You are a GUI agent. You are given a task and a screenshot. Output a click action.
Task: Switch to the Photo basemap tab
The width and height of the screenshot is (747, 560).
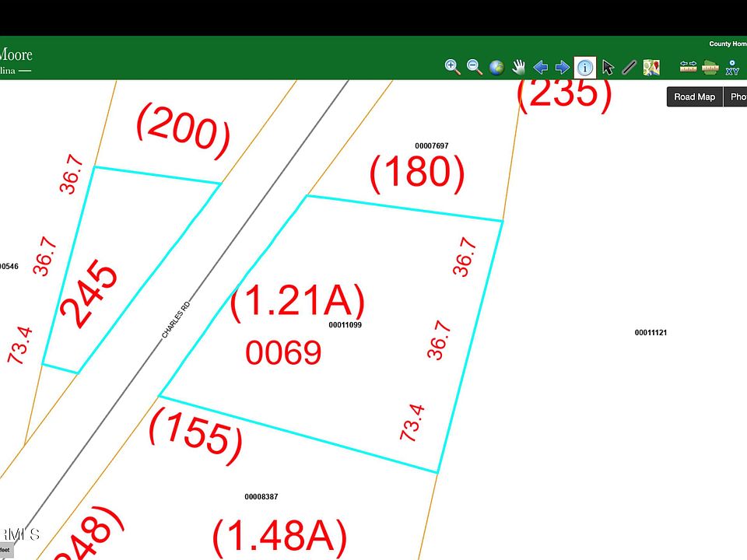point(736,96)
